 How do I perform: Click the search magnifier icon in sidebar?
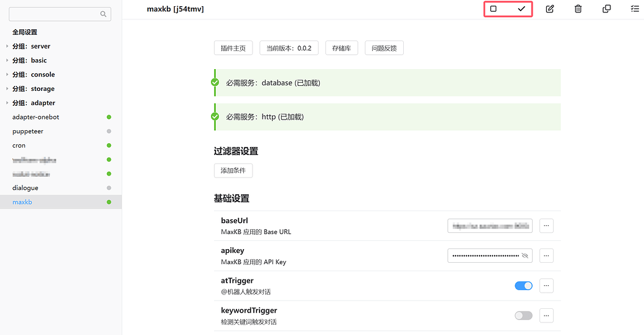(103, 14)
